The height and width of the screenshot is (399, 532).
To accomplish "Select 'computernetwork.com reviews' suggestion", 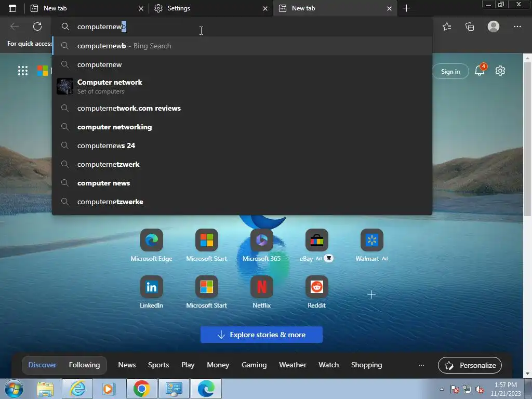I will pos(242,108).
